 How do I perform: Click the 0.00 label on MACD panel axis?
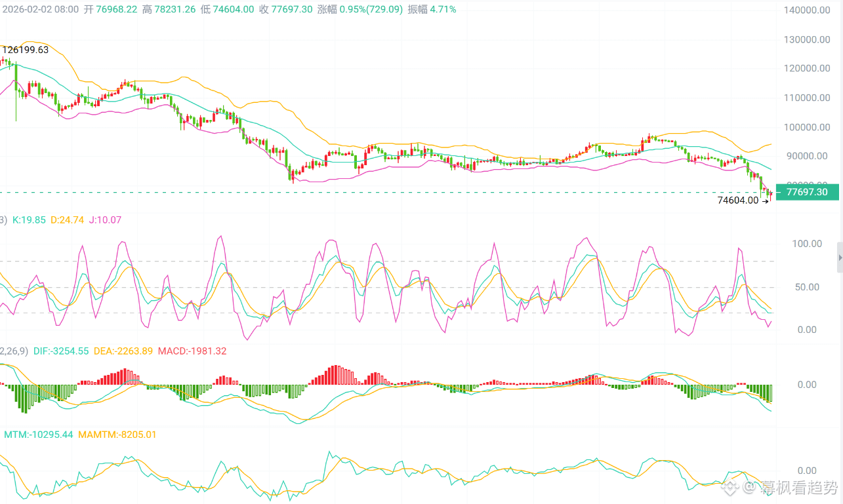pyautogui.click(x=807, y=385)
